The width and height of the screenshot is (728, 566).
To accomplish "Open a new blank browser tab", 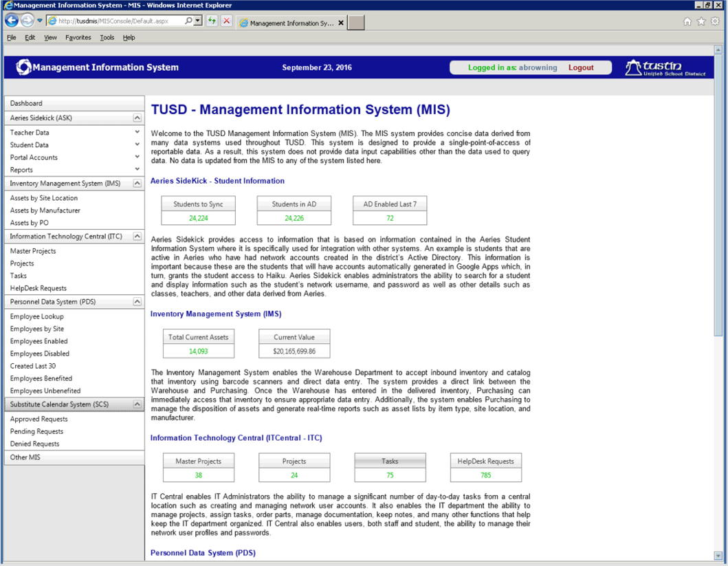I will coord(356,22).
